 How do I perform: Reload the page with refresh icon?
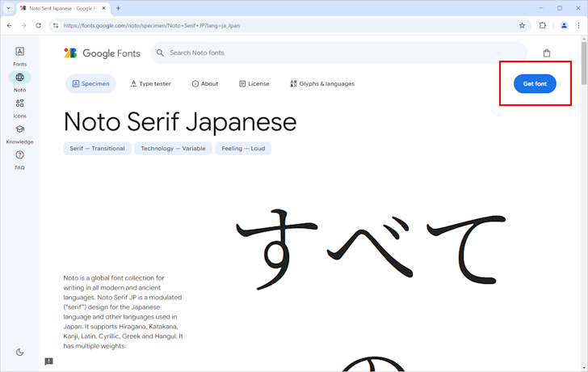pos(38,26)
